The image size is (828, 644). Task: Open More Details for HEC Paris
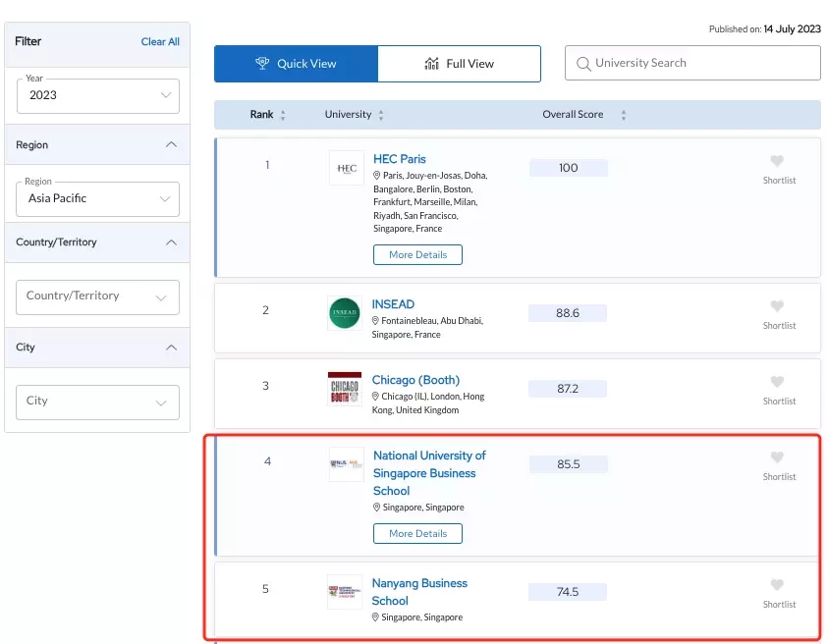pyautogui.click(x=417, y=254)
